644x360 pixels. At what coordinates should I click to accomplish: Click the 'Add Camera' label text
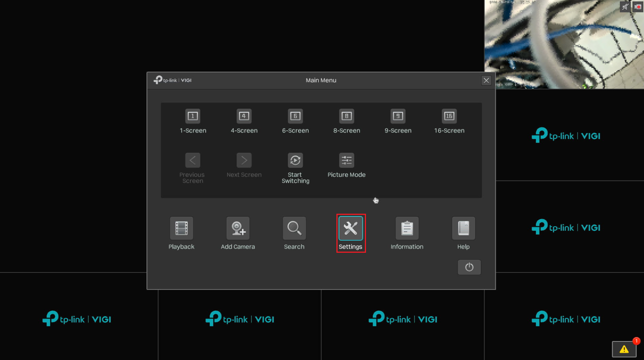coord(238,246)
